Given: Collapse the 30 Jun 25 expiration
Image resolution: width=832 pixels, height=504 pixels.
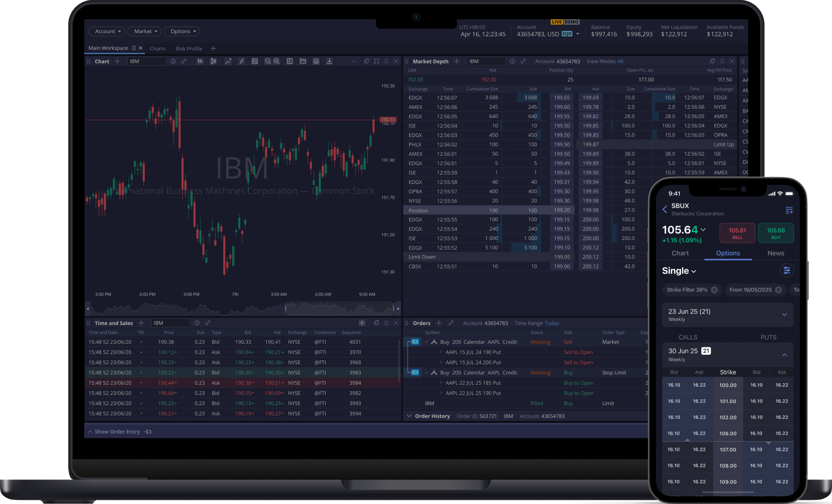Looking at the screenshot, I should point(784,355).
